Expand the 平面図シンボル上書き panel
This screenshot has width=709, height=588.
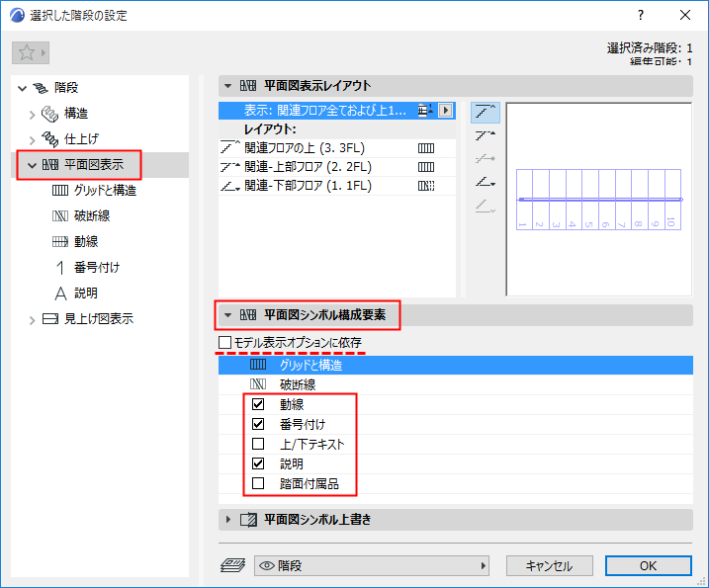coord(227,520)
